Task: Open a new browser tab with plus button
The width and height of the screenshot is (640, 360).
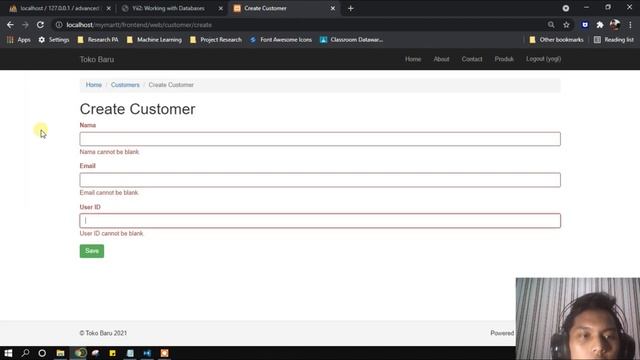Action: pos(351,8)
